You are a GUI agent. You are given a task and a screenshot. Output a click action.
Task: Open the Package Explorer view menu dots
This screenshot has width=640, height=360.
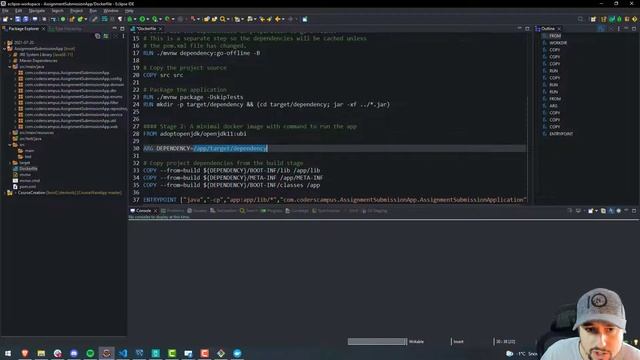pos(123,36)
